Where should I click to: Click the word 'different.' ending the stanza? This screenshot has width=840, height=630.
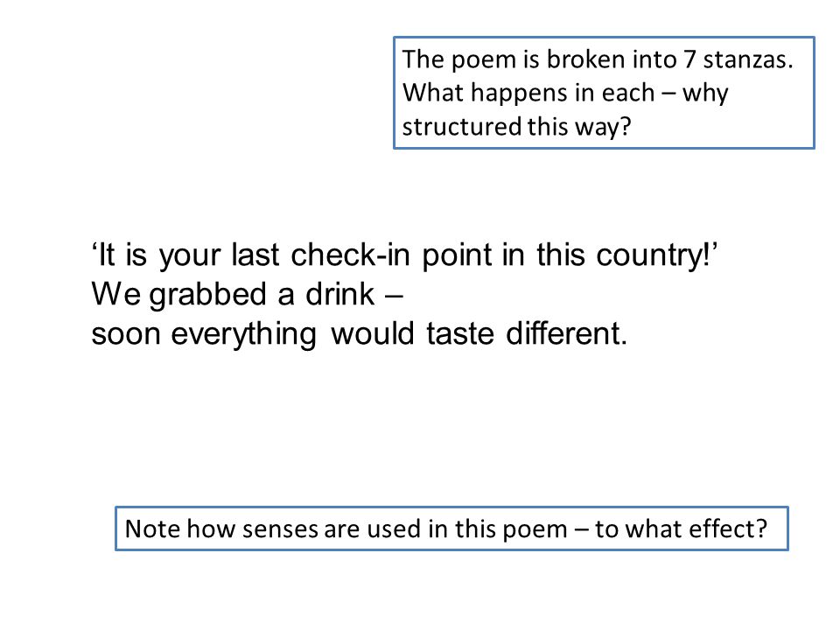pos(566,334)
